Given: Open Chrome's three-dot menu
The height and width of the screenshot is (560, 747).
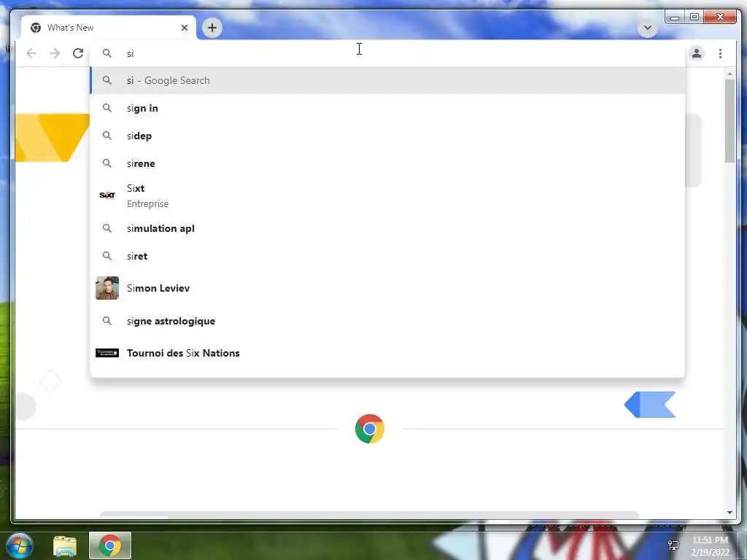Looking at the screenshot, I should (x=720, y=53).
